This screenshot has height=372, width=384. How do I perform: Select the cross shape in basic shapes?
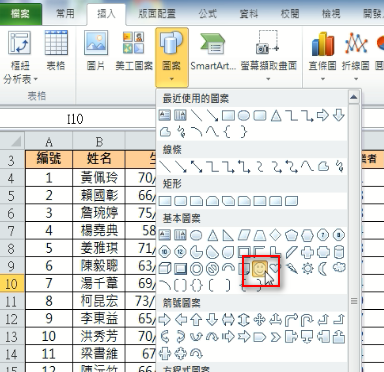pyautogui.click(x=307, y=252)
